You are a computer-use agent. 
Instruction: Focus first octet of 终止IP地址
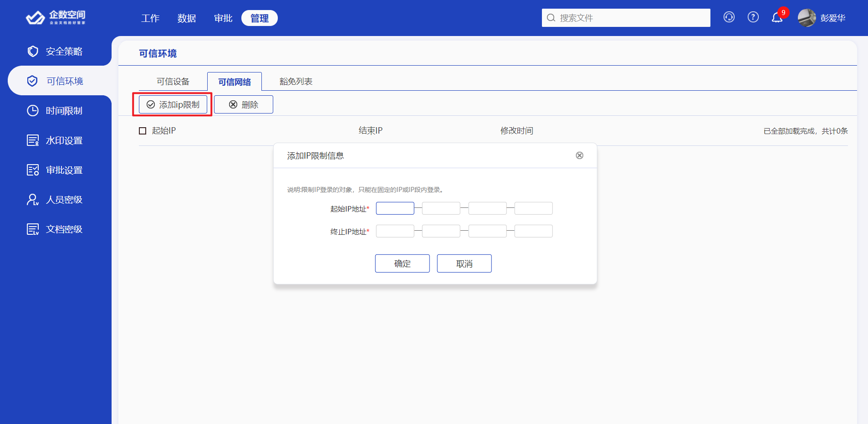coord(395,231)
